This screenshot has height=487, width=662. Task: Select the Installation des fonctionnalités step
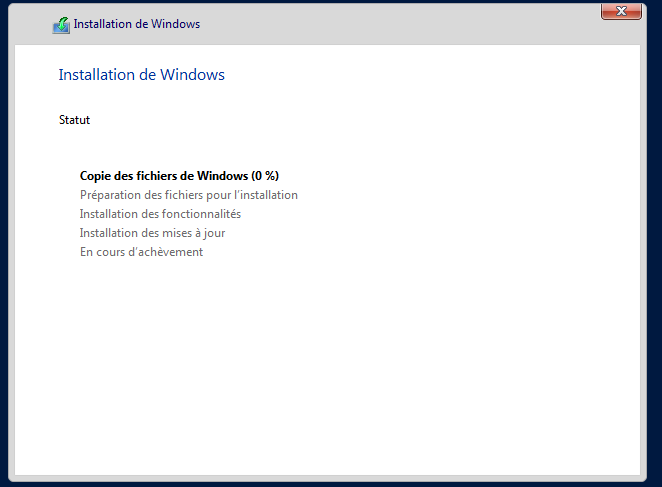pyautogui.click(x=160, y=214)
